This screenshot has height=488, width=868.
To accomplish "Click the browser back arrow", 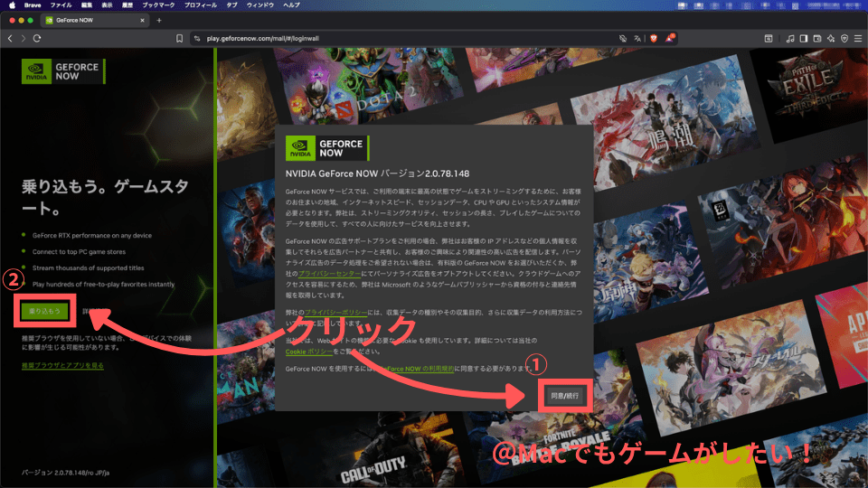I will tap(10, 38).
